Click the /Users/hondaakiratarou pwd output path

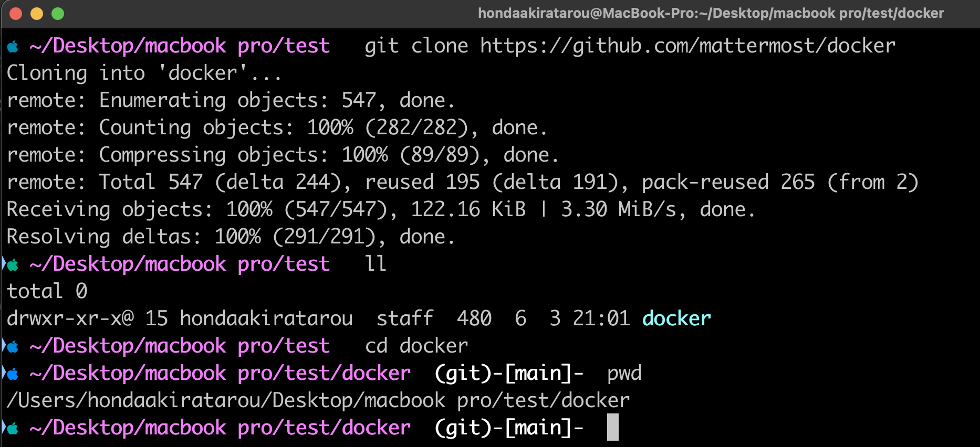(315, 400)
